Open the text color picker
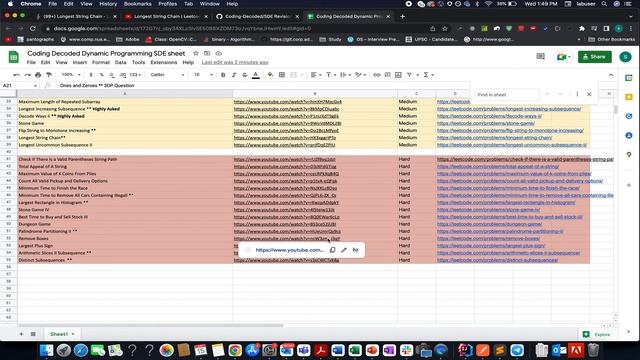 point(256,75)
